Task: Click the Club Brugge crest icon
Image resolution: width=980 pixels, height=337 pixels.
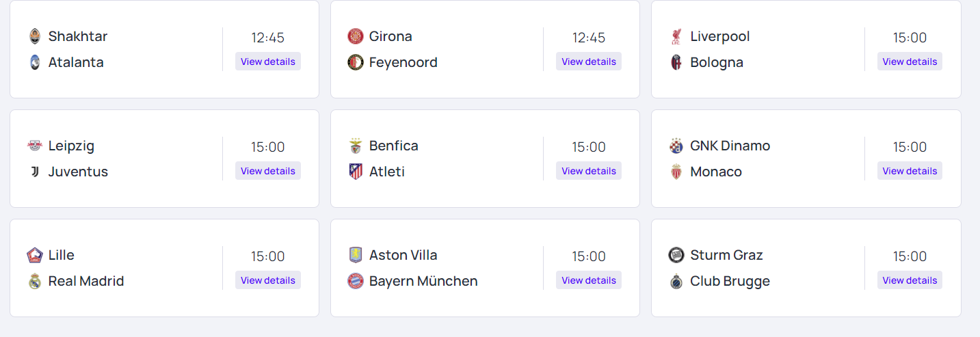Action: [x=676, y=281]
